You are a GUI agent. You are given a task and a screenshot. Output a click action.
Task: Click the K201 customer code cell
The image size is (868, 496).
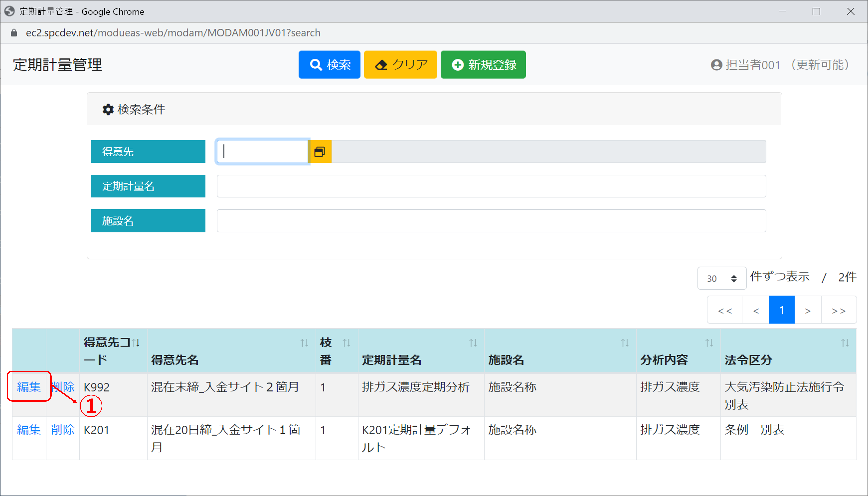113,438
